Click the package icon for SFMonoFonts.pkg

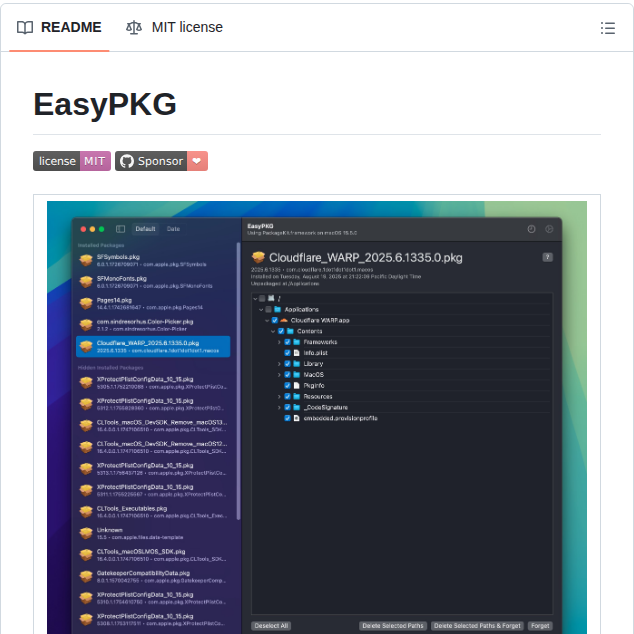(x=86, y=281)
